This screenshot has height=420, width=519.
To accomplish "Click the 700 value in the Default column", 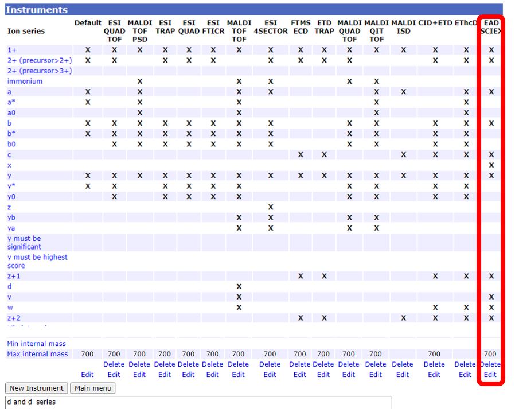I will 87,354.
